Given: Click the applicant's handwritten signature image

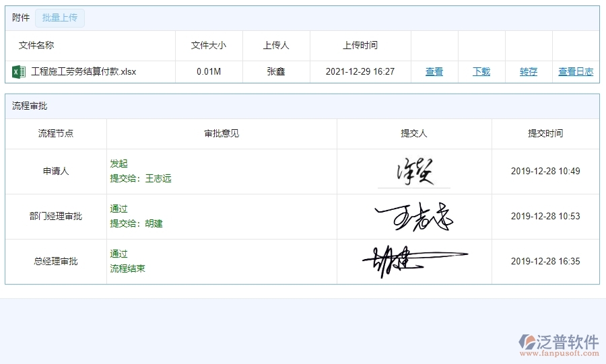Looking at the screenshot, I should (414, 172).
